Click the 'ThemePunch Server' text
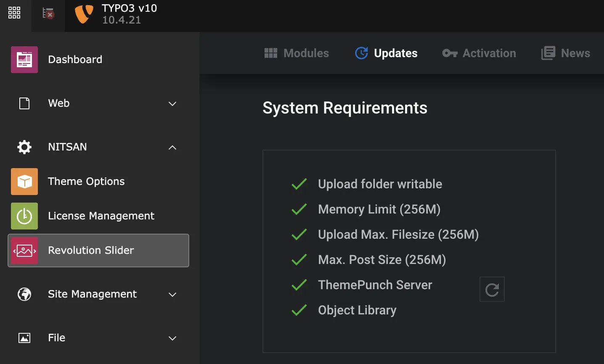604x364 pixels. (375, 285)
